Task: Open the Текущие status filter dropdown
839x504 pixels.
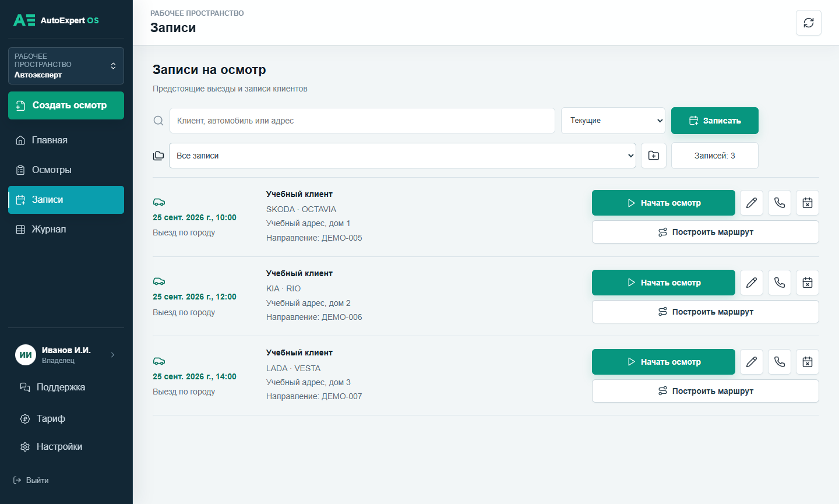Action: point(613,121)
